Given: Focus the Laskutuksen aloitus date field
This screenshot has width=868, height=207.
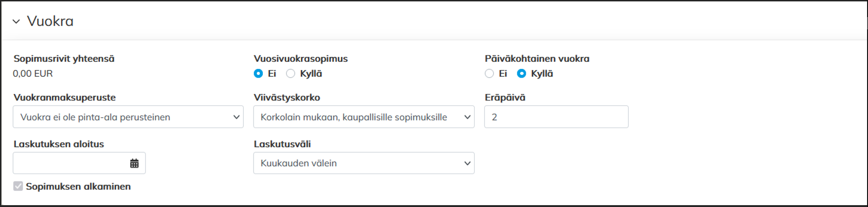Looking at the screenshot, I should click(70, 163).
